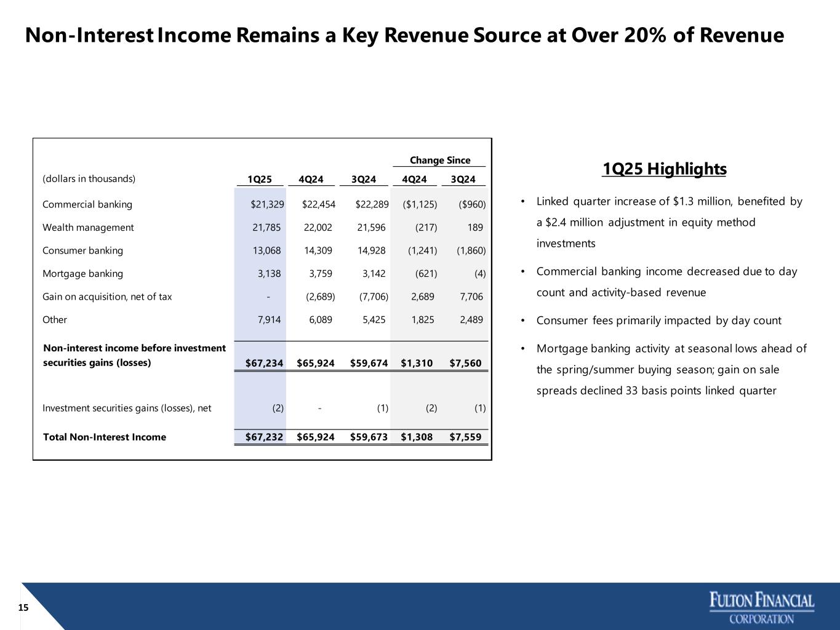This screenshot has height=630, width=840.
Task: Click the Fulton Financial Corporation logo
Action: point(761,608)
